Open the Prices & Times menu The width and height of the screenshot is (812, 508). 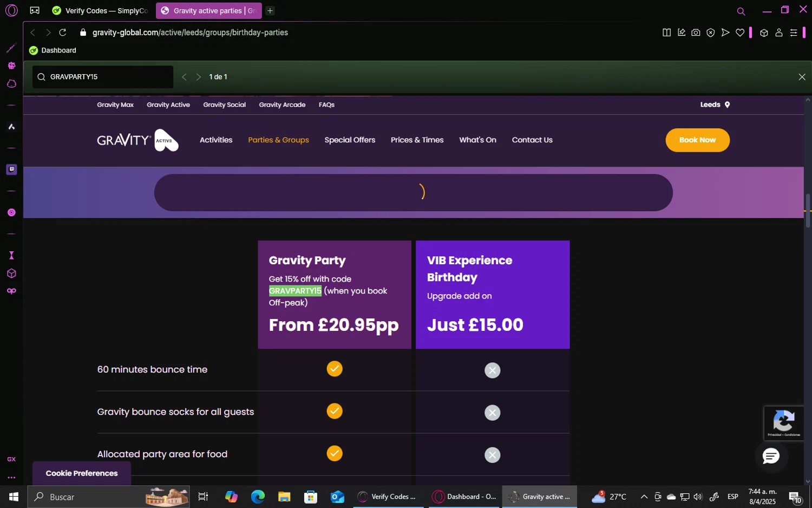417,140
